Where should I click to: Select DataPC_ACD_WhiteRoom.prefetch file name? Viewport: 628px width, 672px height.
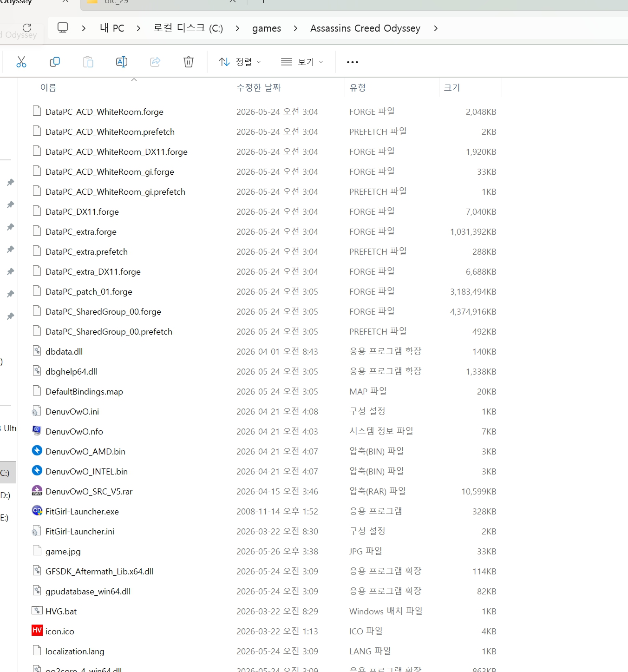pyautogui.click(x=110, y=132)
